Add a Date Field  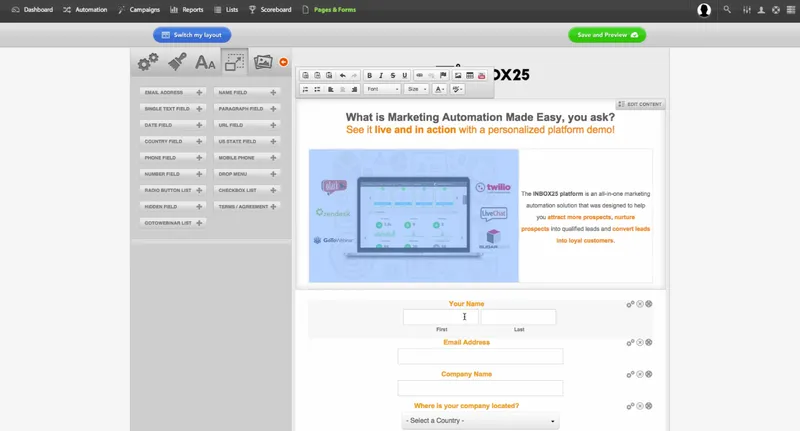pyautogui.click(x=173, y=125)
